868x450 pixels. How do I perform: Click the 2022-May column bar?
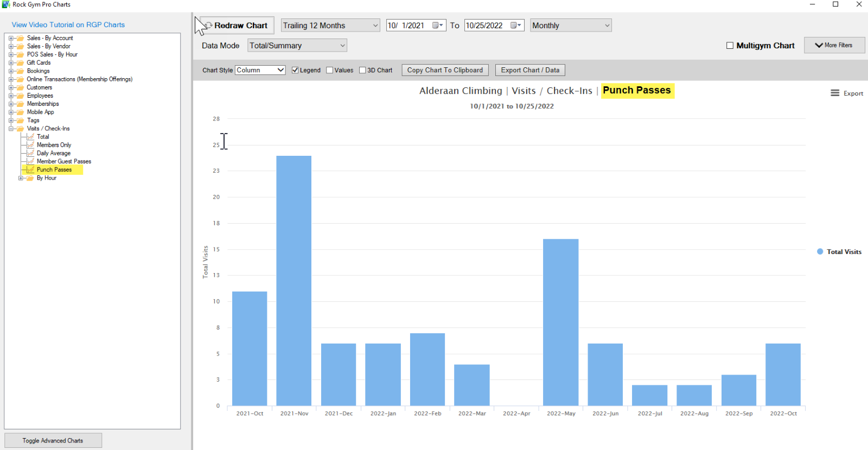coord(560,322)
